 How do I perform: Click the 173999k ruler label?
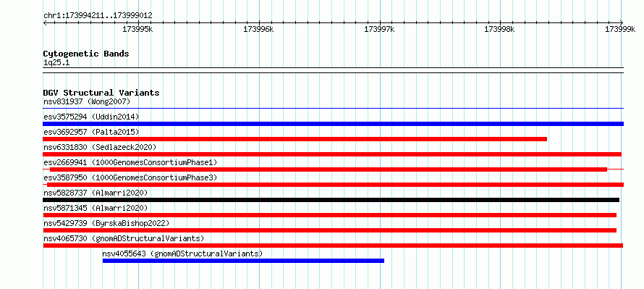pos(620,29)
